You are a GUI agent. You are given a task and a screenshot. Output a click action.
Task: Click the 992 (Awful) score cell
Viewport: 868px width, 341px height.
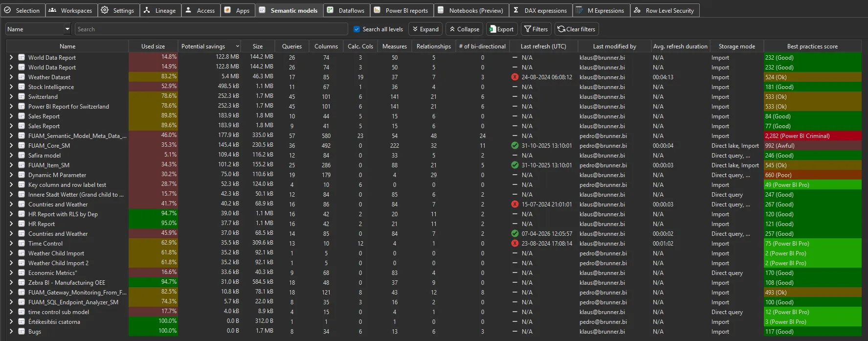(x=812, y=145)
